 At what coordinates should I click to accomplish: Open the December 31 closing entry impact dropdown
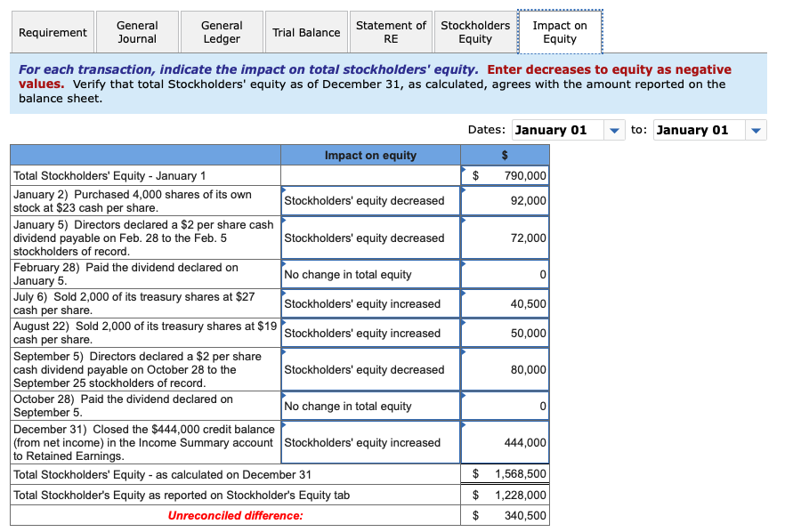pos(370,441)
